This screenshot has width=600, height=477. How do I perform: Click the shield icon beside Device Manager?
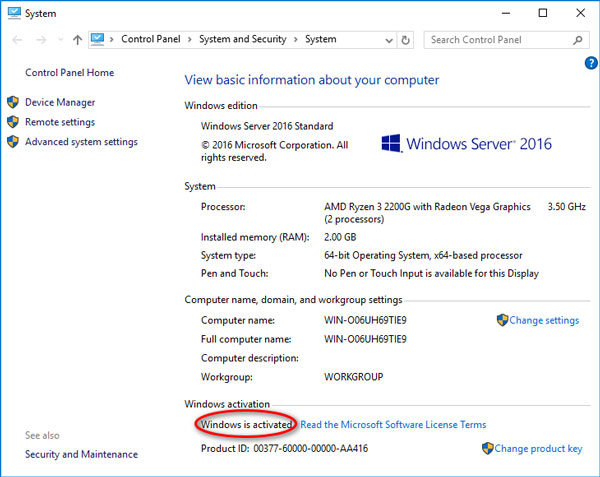[x=13, y=102]
